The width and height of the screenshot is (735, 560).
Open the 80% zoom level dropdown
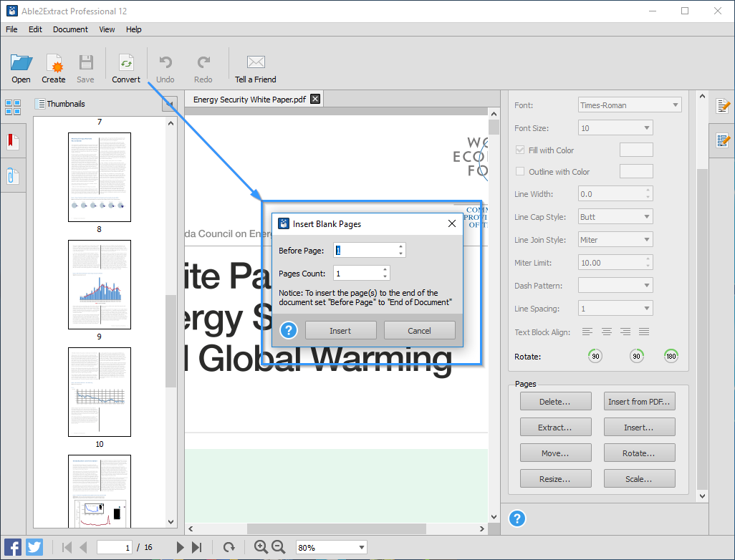(x=331, y=548)
